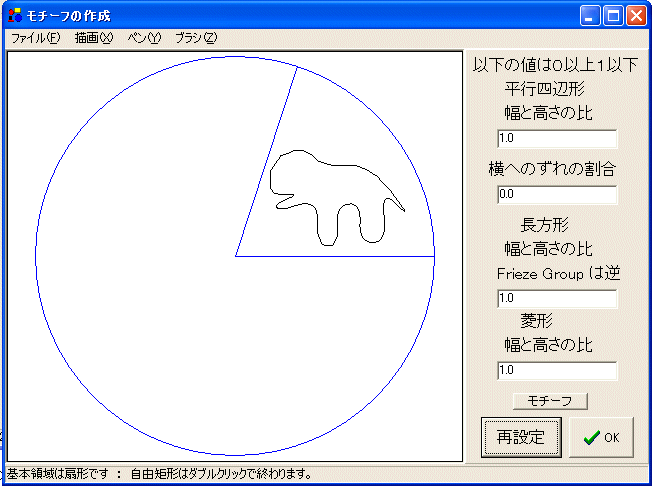Open the 描画(X) menu
The image size is (652, 486).
tap(94, 38)
